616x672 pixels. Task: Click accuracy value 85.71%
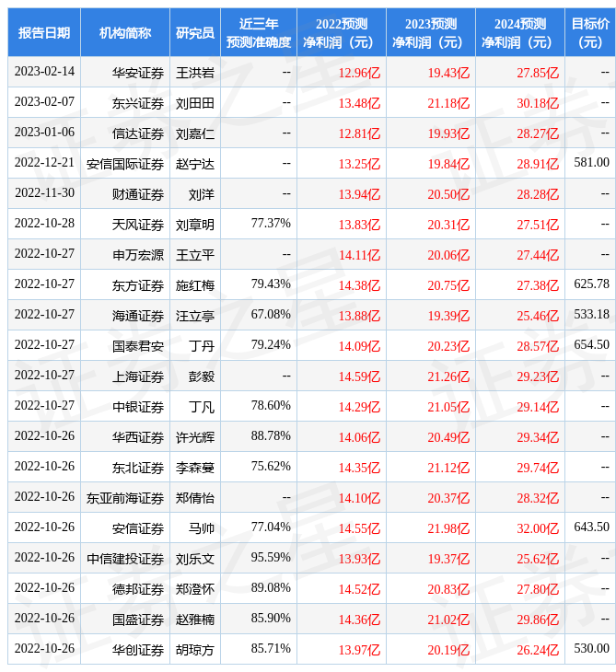pyautogui.click(x=271, y=649)
